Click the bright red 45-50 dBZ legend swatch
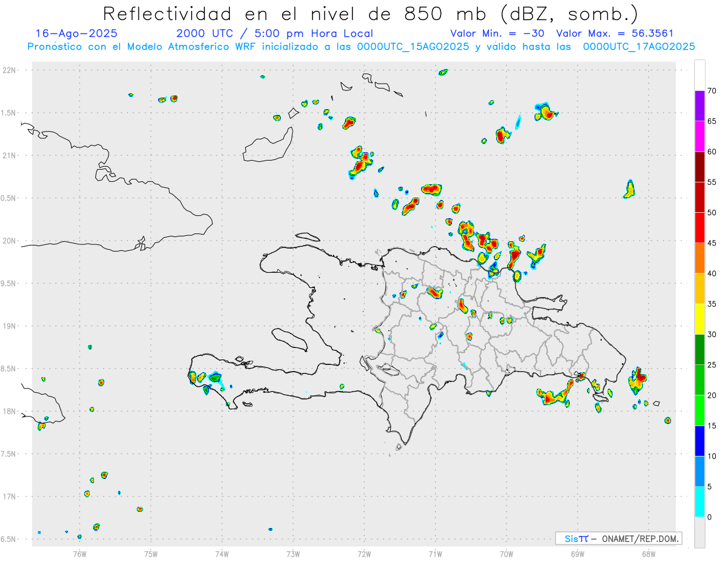This screenshot has height=562, width=728. tap(699, 227)
